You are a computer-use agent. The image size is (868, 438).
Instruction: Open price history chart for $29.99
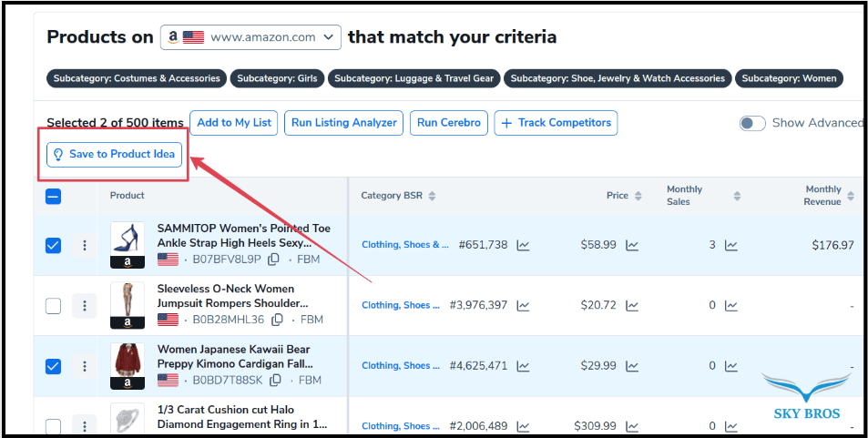click(632, 365)
